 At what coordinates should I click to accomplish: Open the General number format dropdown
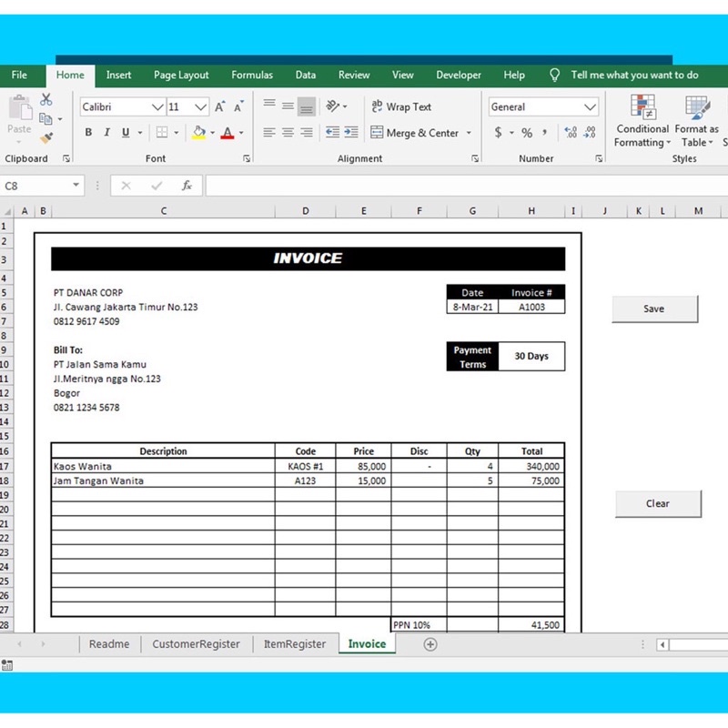[x=590, y=107]
